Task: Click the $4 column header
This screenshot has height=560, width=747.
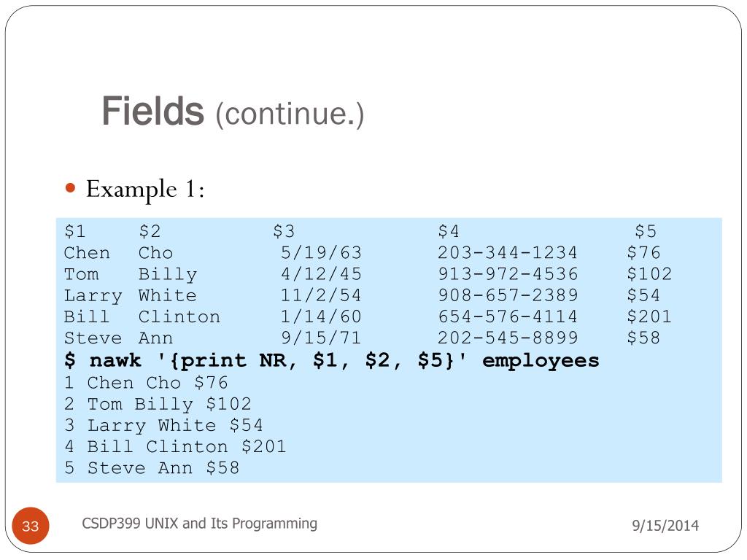Action: pyautogui.click(x=449, y=231)
